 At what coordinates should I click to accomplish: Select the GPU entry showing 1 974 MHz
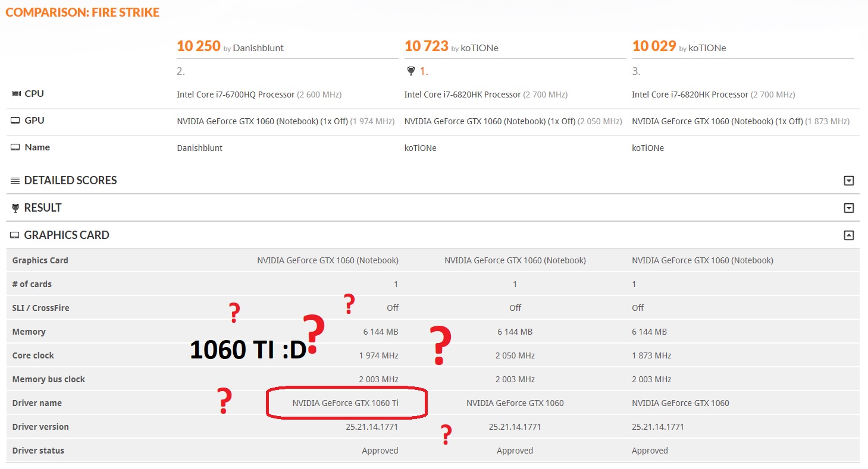(x=286, y=121)
